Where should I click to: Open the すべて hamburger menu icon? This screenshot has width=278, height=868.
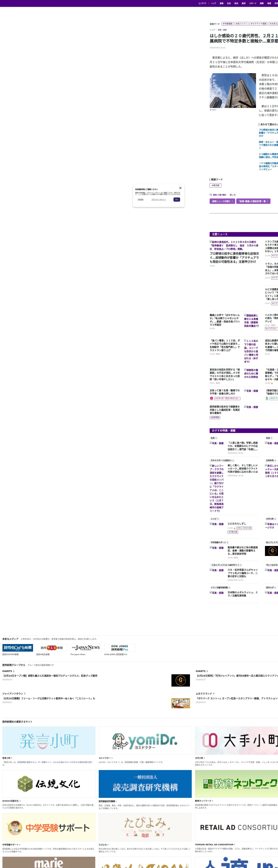point(200,3)
